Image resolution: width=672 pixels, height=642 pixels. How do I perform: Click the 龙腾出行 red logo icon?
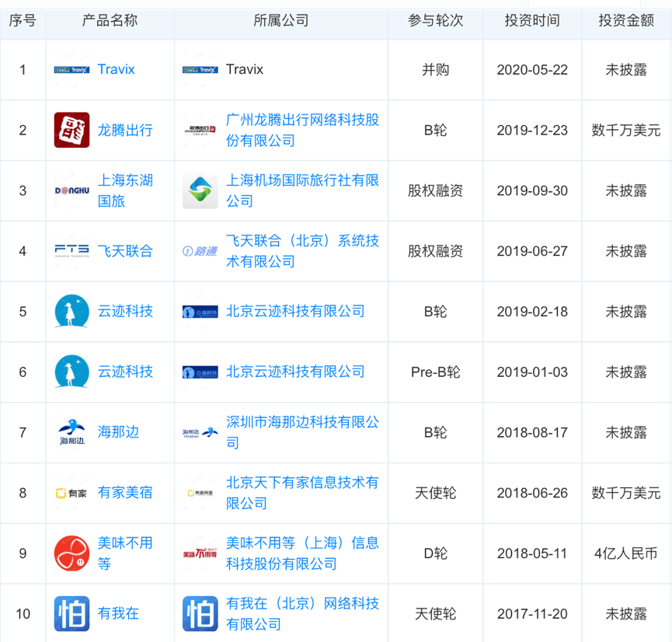click(x=71, y=130)
